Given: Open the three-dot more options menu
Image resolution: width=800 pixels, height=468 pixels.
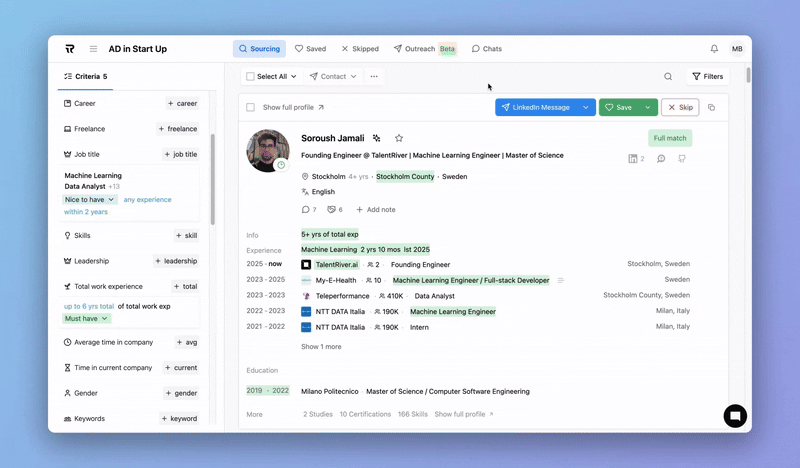Looking at the screenshot, I should (374, 76).
